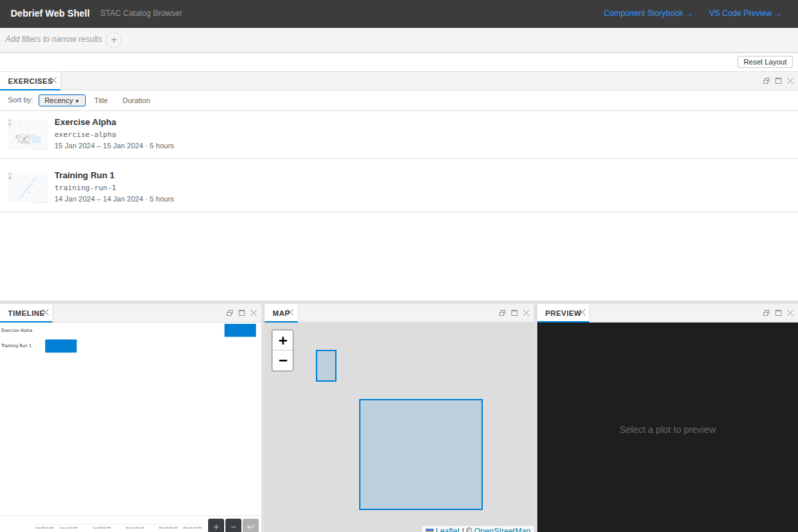The image size is (798, 532).
Task: Click the timeline reset zoom arrow icon
Action: [x=250, y=525]
